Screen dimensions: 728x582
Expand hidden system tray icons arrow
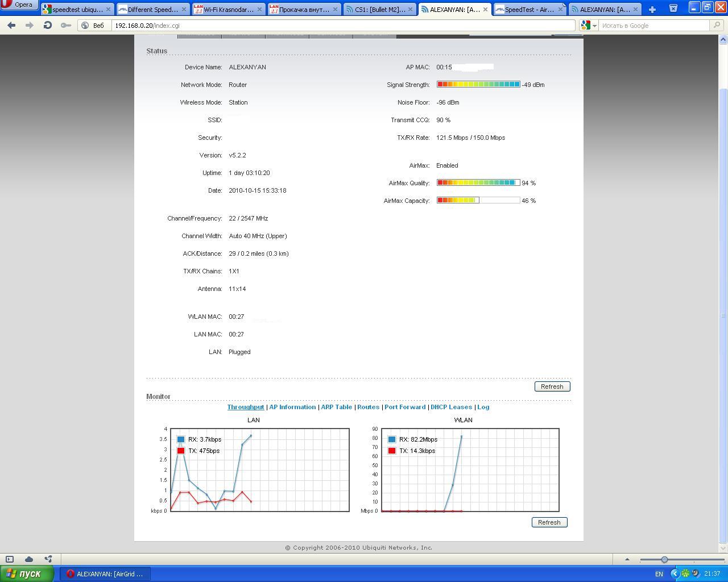[675, 574]
